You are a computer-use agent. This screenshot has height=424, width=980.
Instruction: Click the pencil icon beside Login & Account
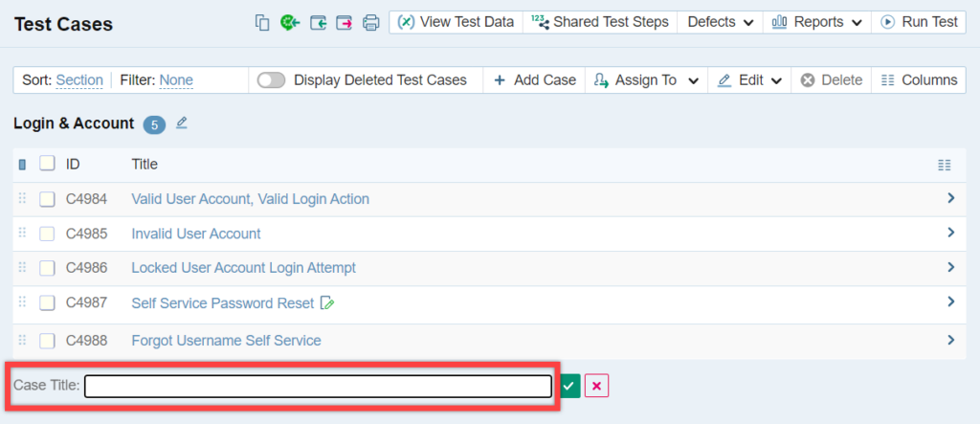coord(182,123)
